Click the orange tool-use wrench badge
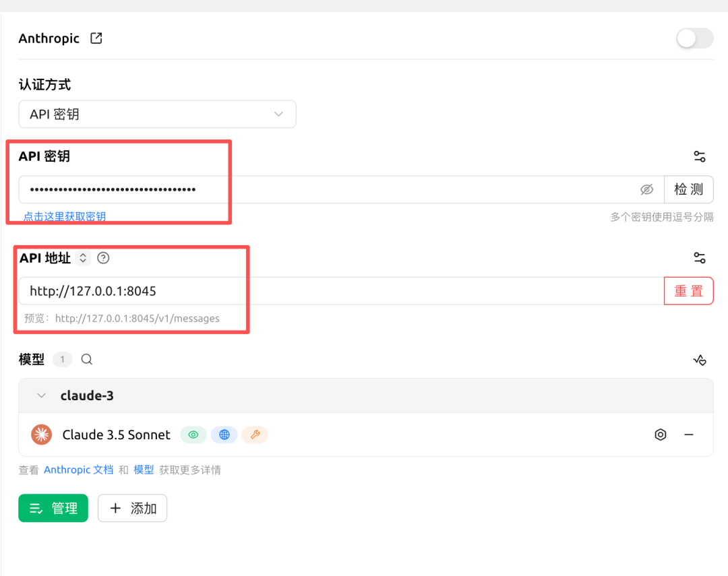The height and width of the screenshot is (576, 728). (255, 435)
